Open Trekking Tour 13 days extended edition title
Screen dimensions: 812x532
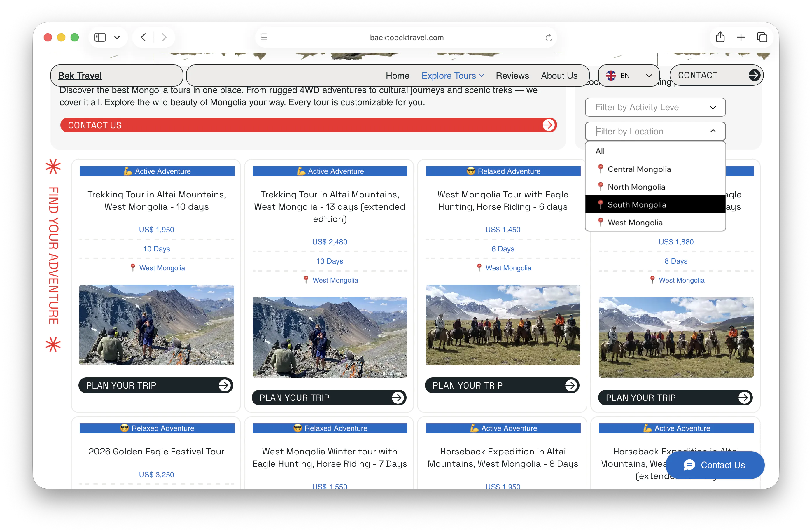coord(330,207)
